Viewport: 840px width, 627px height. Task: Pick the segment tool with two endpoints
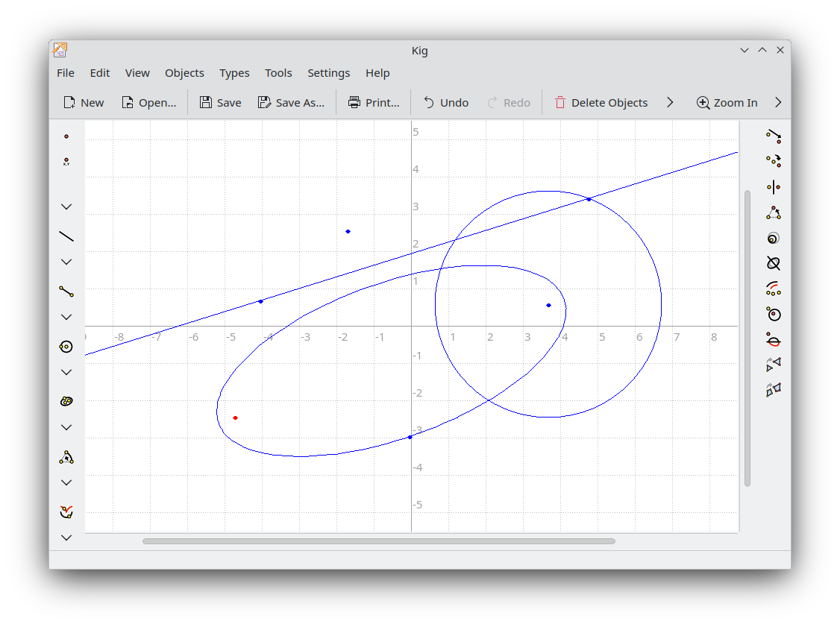[x=66, y=292]
